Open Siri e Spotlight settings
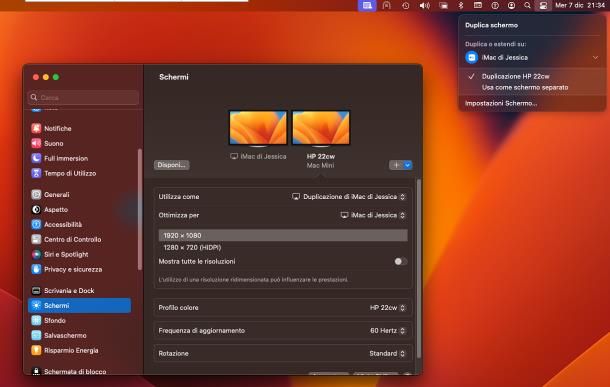610x387 pixels. [x=79, y=254]
